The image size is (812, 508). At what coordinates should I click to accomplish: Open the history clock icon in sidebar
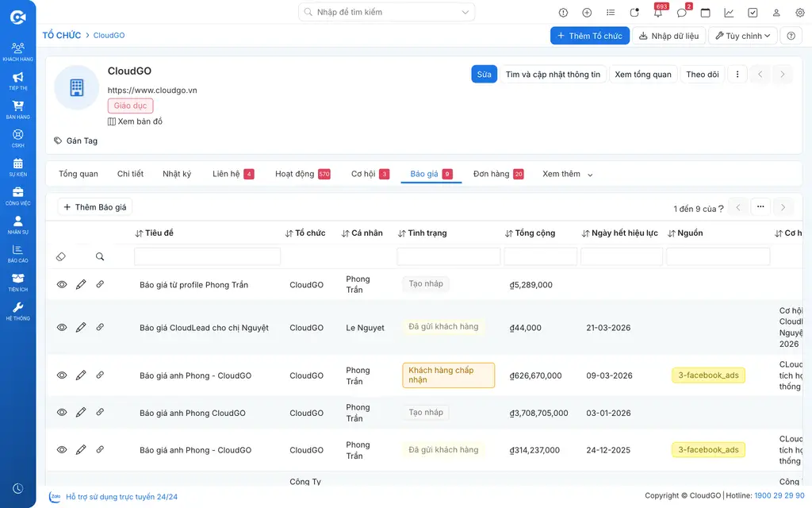(17, 488)
